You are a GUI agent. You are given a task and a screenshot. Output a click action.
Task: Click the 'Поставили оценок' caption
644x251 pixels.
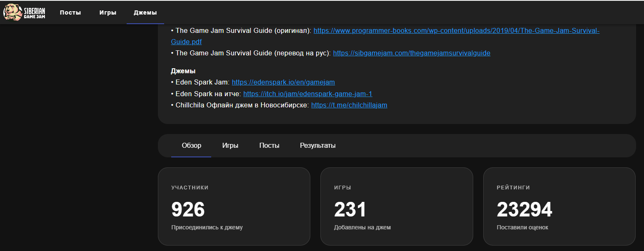click(x=522, y=228)
